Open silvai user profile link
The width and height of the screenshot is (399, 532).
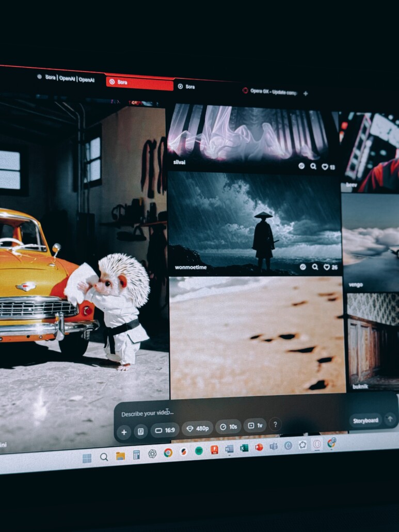click(x=179, y=162)
